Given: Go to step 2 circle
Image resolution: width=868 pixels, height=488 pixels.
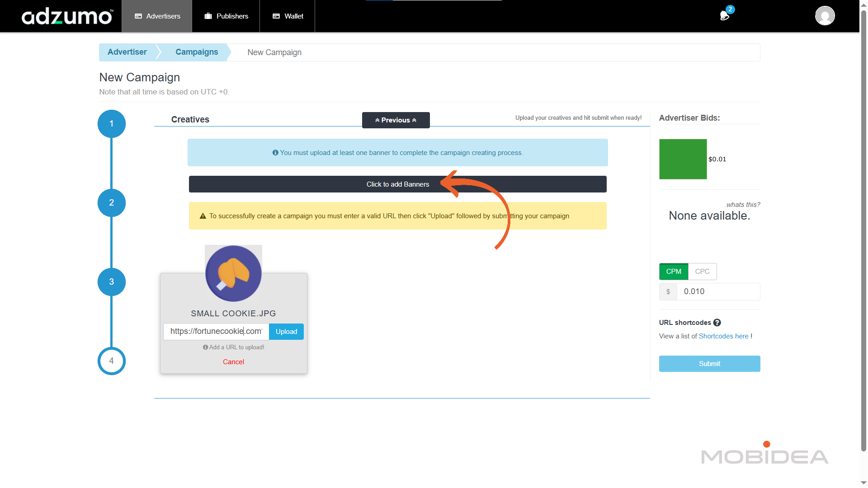Looking at the screenshot, I should tap(111, 203).
